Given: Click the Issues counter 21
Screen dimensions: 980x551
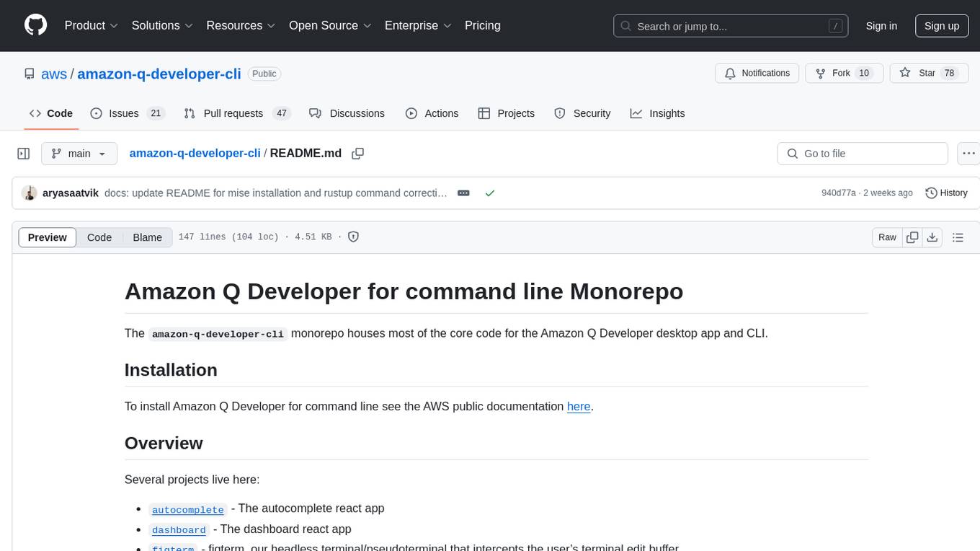Looking at the screenshot, I should click(x=155, y=113).
